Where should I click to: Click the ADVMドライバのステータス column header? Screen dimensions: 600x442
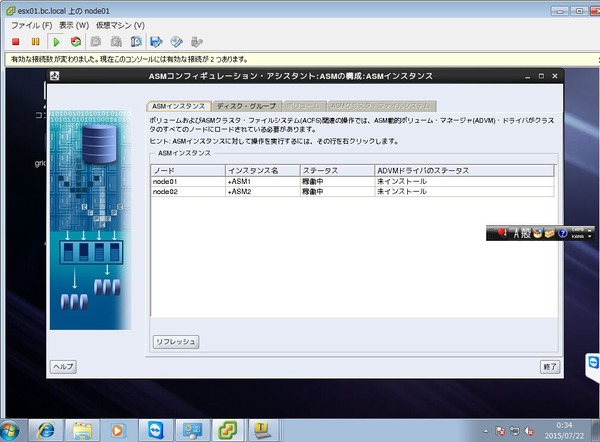[x=464, y=171]
